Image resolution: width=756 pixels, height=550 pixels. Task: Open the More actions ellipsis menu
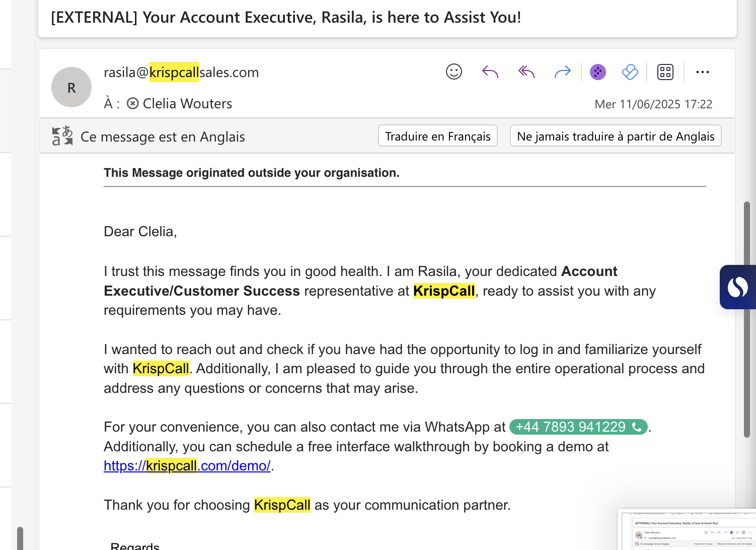click(703, 72)
